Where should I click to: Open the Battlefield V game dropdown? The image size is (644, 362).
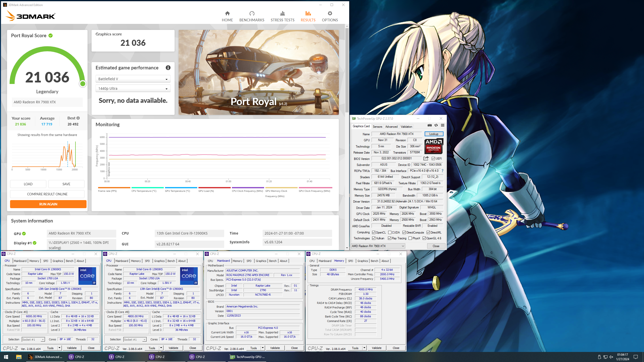pyautogui.click(x=133, y=79)
